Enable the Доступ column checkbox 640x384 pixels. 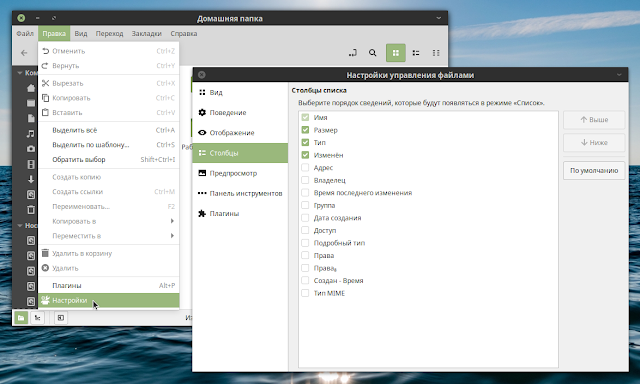pyautogui.click(x=305, y=230)
